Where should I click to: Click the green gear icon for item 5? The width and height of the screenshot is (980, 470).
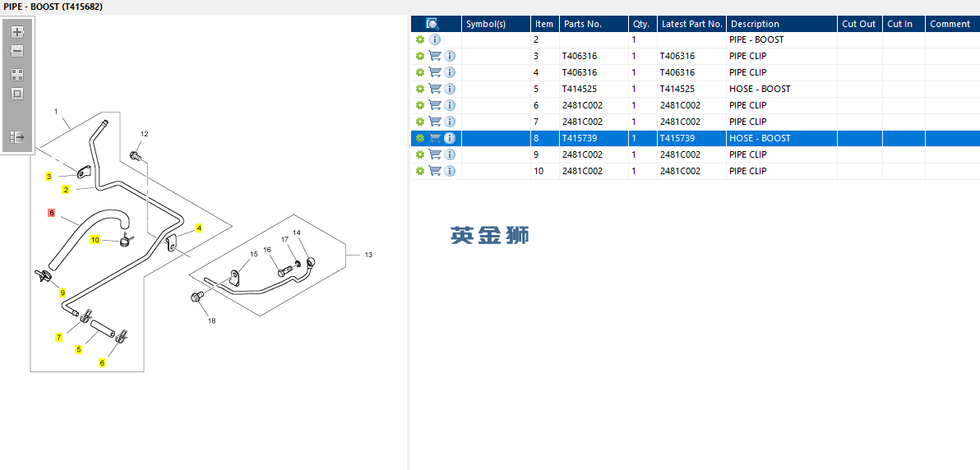point(420,89)
